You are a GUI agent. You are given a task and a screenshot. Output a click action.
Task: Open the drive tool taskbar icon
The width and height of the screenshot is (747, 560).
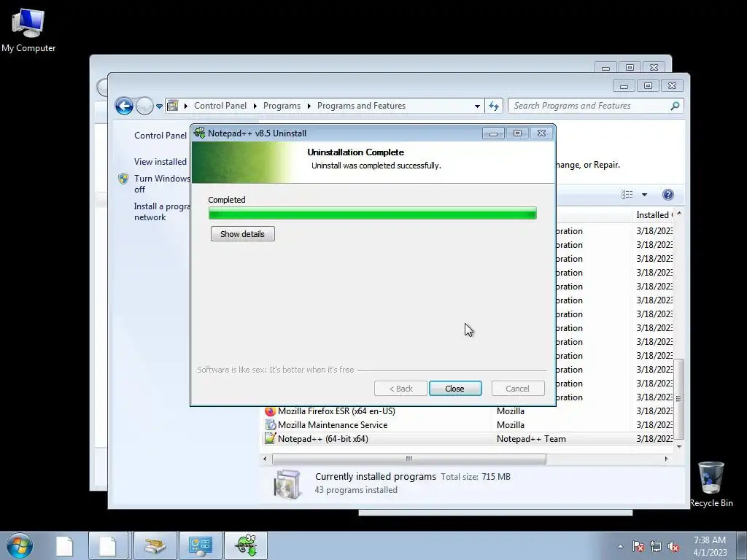coord(155,545)
